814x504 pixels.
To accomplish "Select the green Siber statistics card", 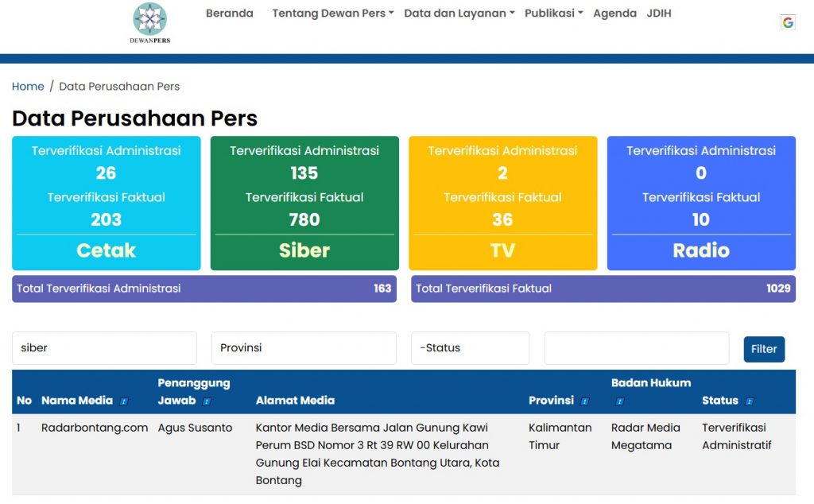I will [304, 203].
